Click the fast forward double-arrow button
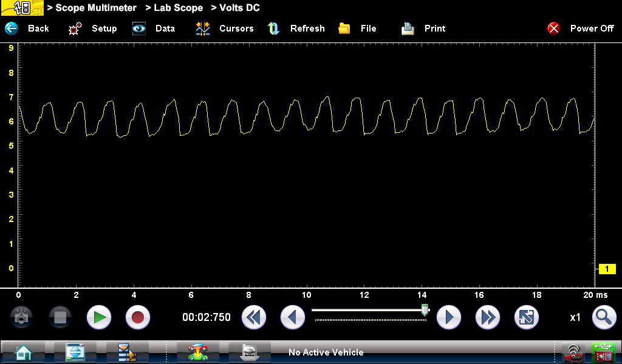The image size is (622, 364). click(x=487, y=317)
